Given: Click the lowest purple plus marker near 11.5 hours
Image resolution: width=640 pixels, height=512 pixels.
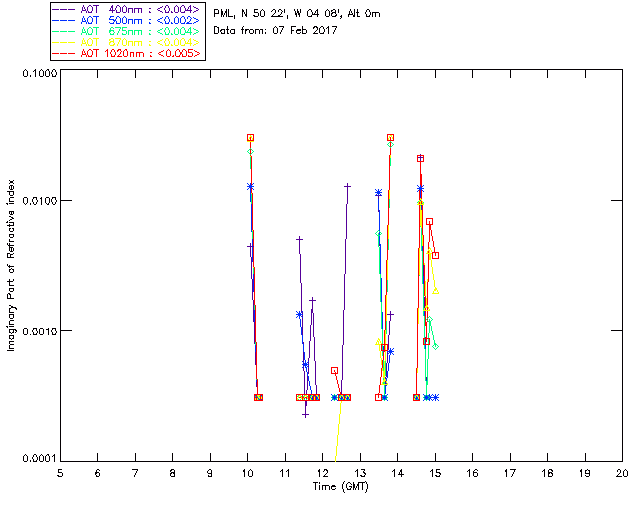Looking at the screenshot, I should tap(305, 415).
